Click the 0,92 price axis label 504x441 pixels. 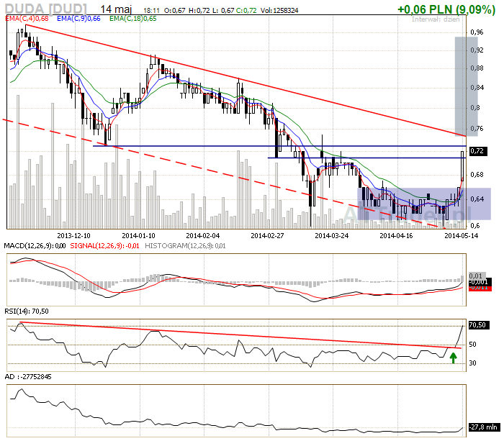coord(477,50)
